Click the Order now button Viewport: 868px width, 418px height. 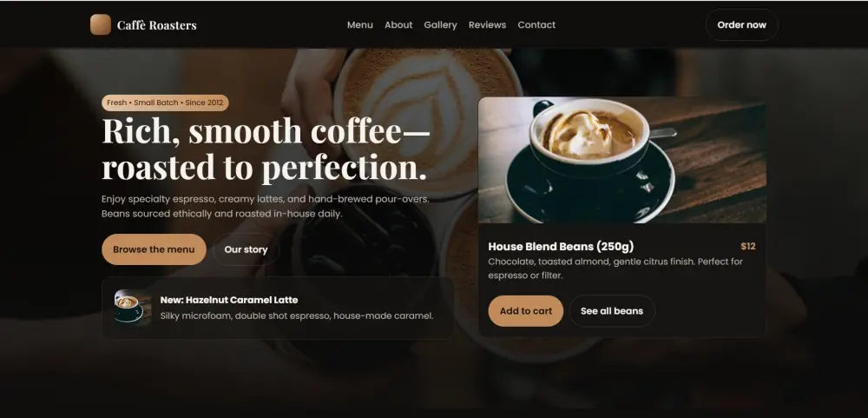coord(742,25)
